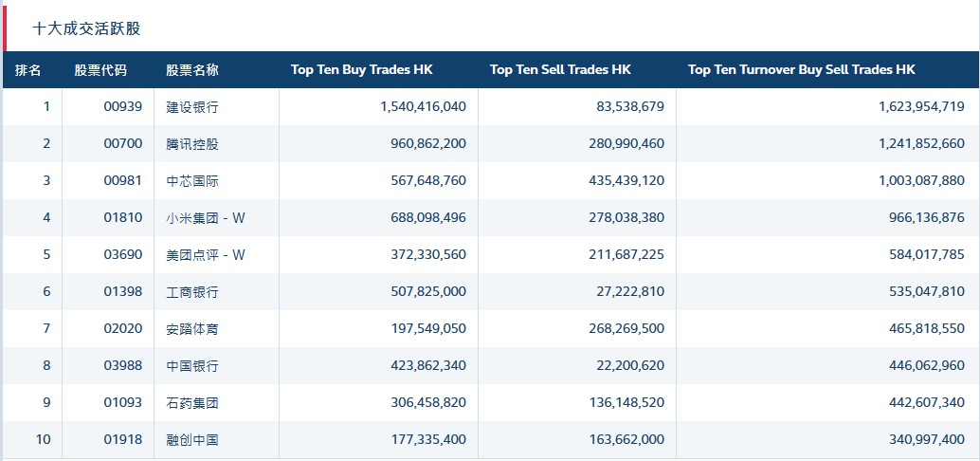Screen dimensions: 980x461
Task: Click stock name 融创中国
Action: tap(192, 440)
